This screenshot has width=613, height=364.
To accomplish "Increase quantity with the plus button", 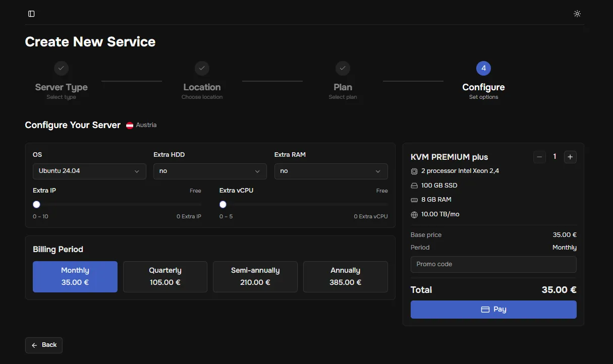I will pos(570,157).
